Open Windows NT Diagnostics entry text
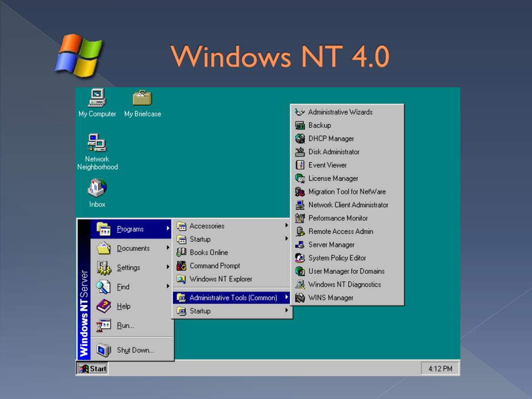 click(344, 284)
